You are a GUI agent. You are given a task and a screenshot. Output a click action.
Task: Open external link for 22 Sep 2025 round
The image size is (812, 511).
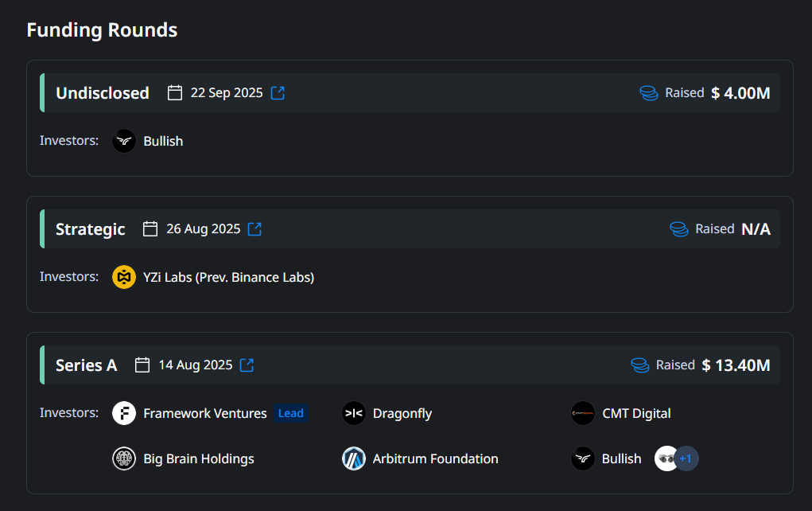pos(278,93)
